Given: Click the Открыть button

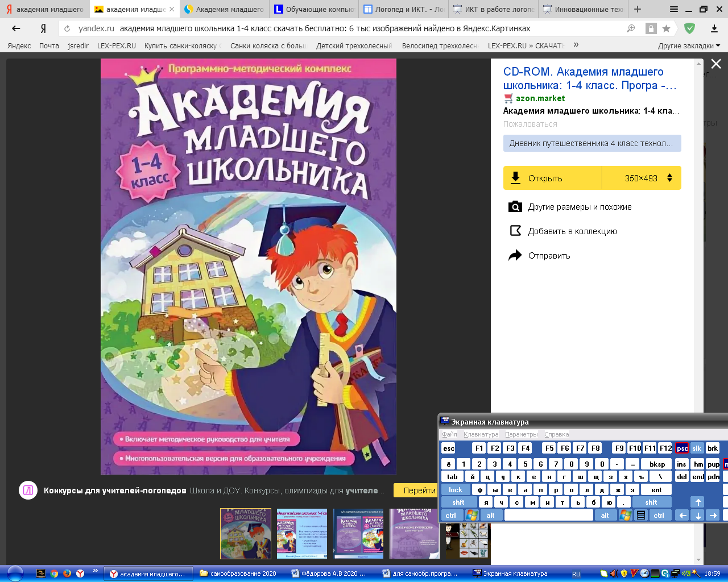Looking at the screenshot, I should pos(552,178).
